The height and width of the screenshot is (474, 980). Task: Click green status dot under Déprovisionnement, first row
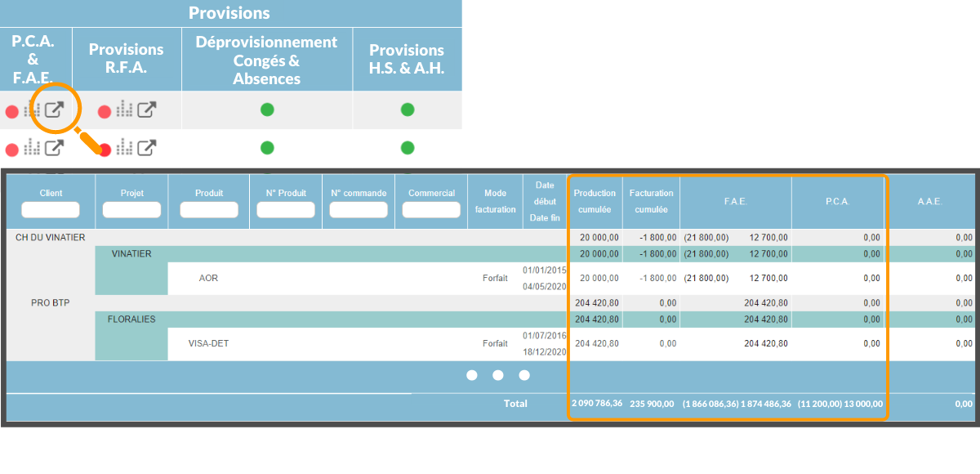click(267, 110)
